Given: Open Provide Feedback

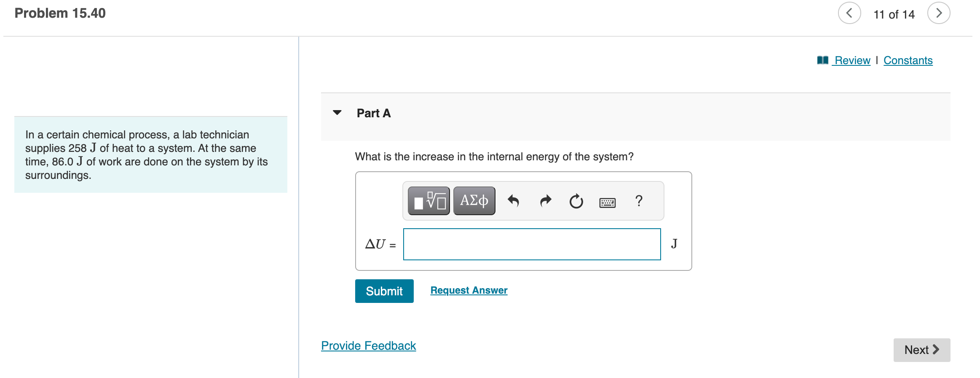Looking at the screenshot, I should 368,346.
